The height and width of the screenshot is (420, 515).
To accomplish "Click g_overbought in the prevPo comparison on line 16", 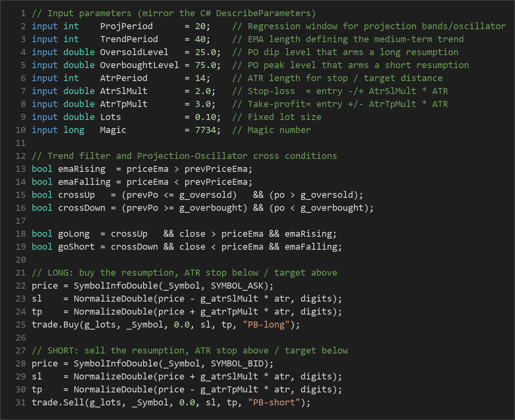I will [x=211, y=208].
